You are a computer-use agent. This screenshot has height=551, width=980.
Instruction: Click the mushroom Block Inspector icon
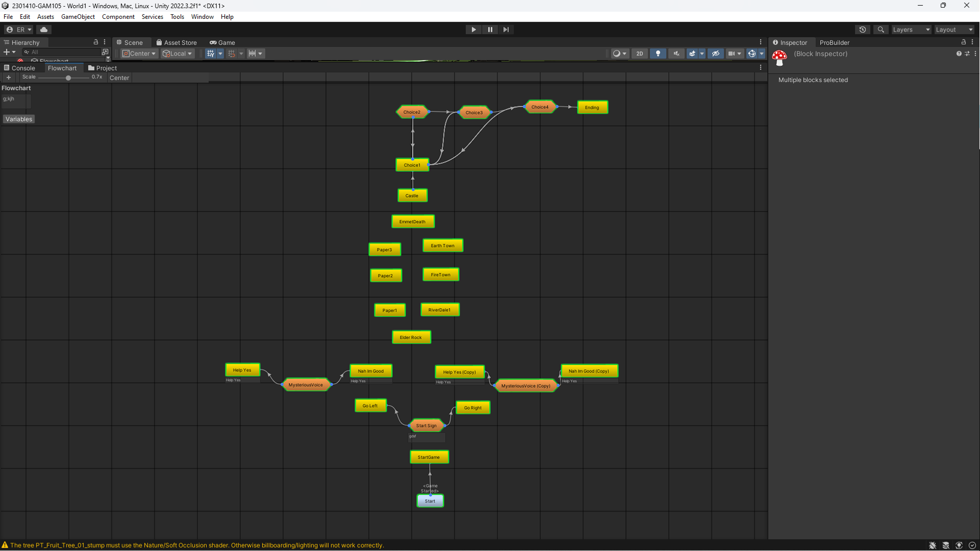coord(779,58)
